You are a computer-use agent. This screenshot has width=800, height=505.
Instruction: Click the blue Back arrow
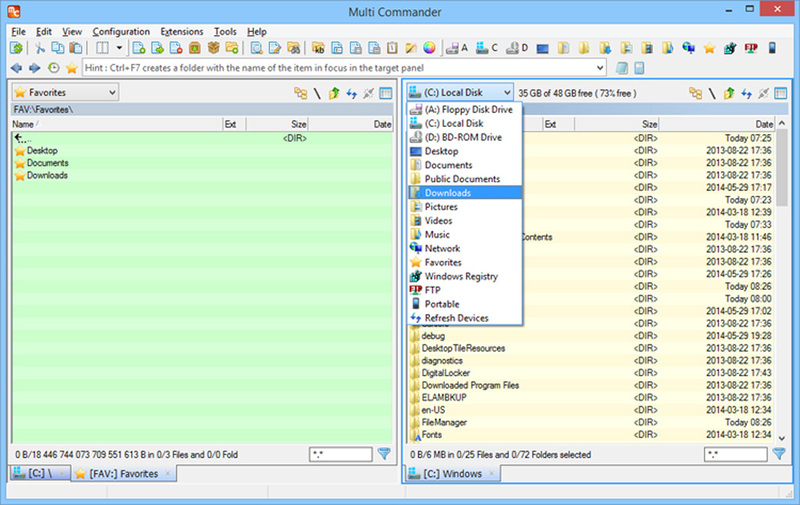click(x=16, y=68)
